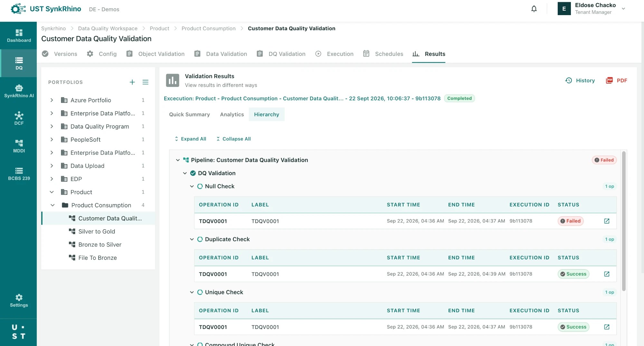This screenshot has height=346, width=644.
Task: Open details for Unique Check TDQV0001 row
Action: [607, 327]
